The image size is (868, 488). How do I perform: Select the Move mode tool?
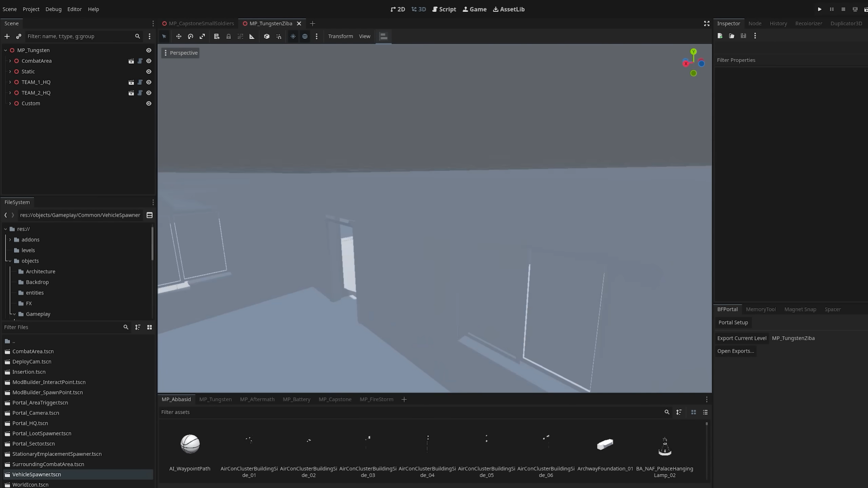179,37
